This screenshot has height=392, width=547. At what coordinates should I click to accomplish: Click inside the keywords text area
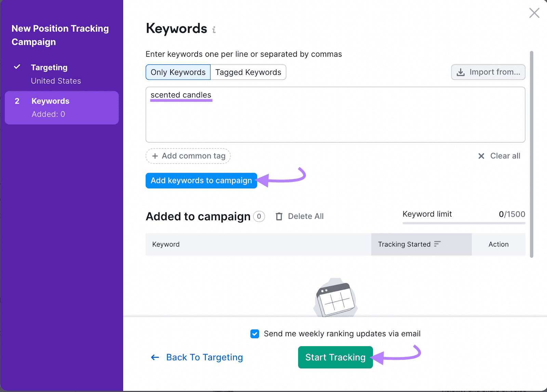335,120
